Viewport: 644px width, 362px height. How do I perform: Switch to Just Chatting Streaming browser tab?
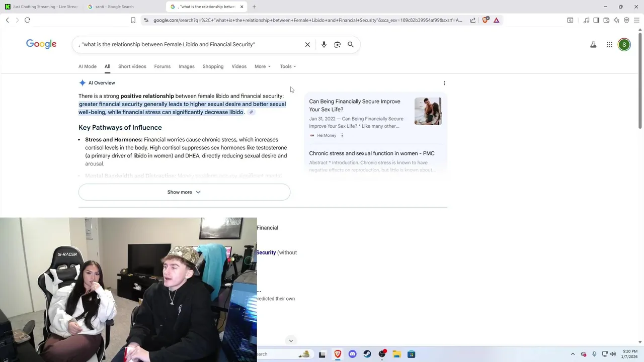[41, 7]
